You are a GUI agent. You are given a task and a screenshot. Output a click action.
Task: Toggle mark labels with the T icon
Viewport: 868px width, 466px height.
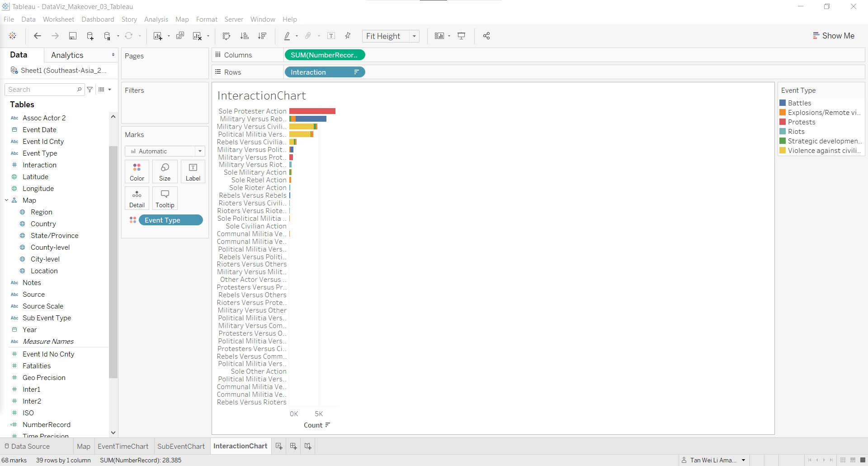pyautogui.click(x=331, y=36)
